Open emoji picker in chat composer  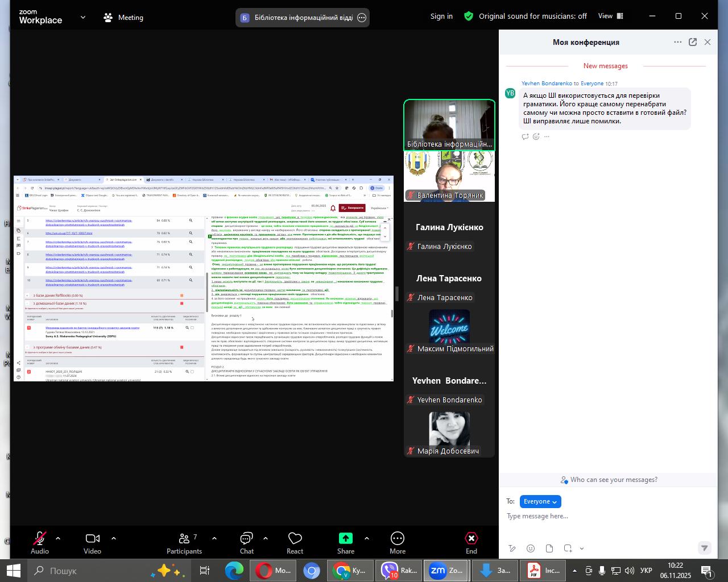[x=530, y=548]
